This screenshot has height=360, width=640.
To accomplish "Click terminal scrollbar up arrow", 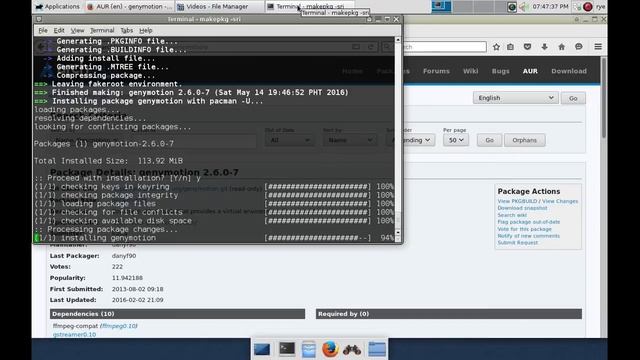I will [398, 40].
